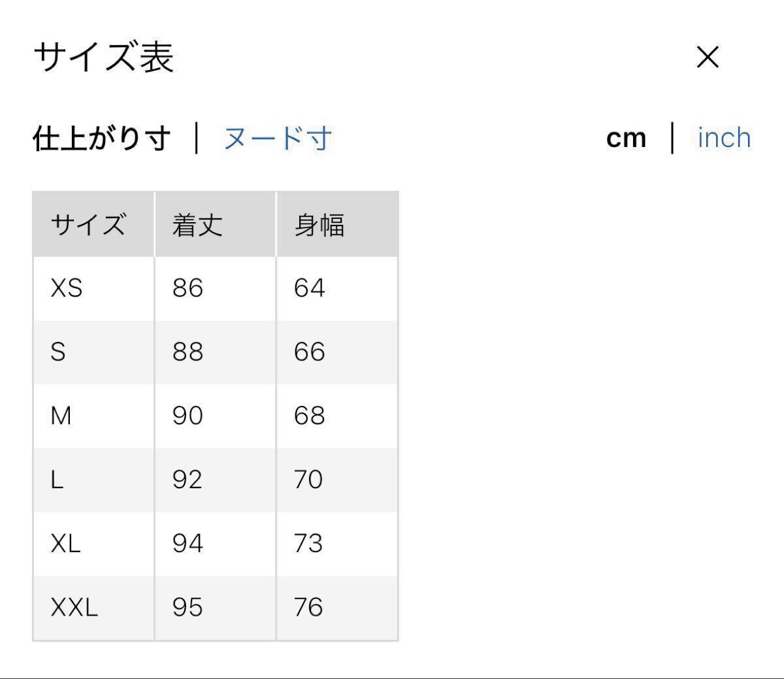Switch units to inch
The width and height of the screenshot is (784, 679).
pyautogui.click(x=724, y=138)
